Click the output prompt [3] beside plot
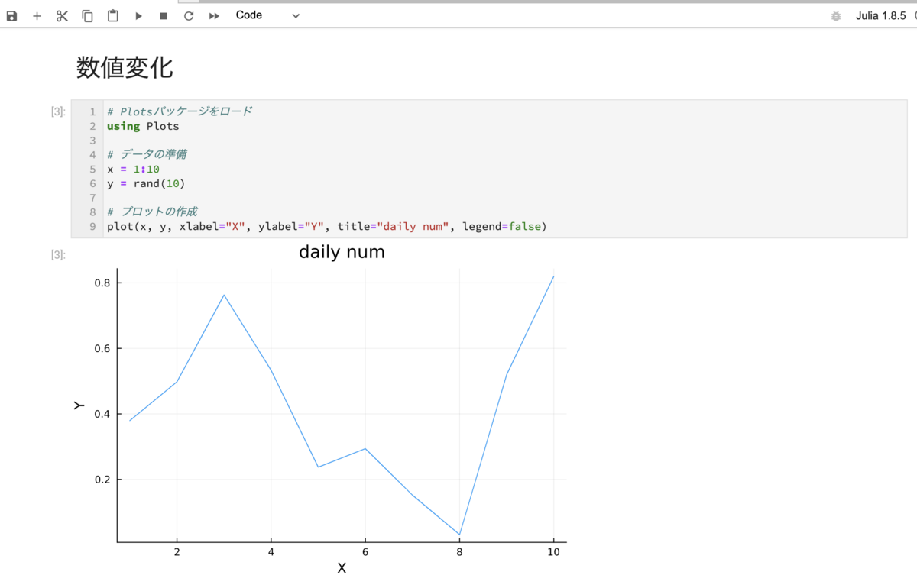The height and width of the screenshot is (588, 917). (x=58, y=255)
